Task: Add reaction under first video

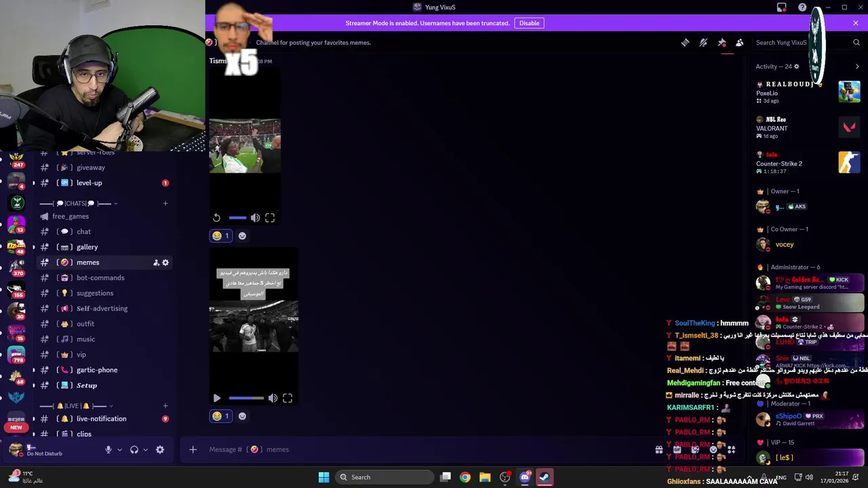Action: [x=242, y=236]
